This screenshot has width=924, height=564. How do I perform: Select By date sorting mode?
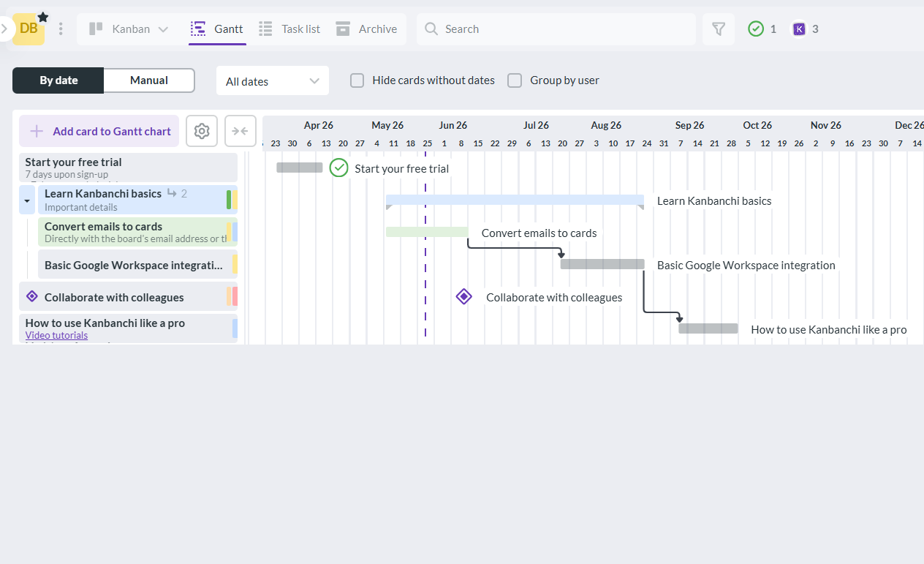click(x=58, y=80)
